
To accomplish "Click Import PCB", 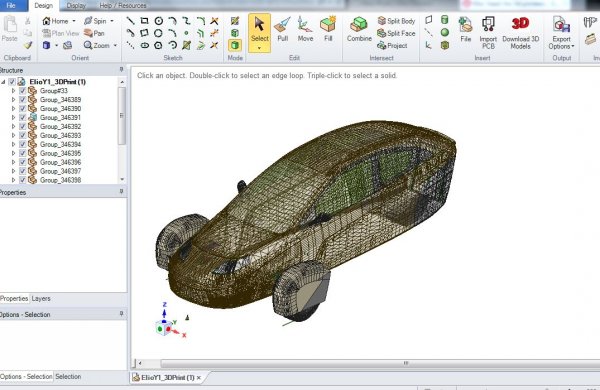I will (x=488, y=33).
